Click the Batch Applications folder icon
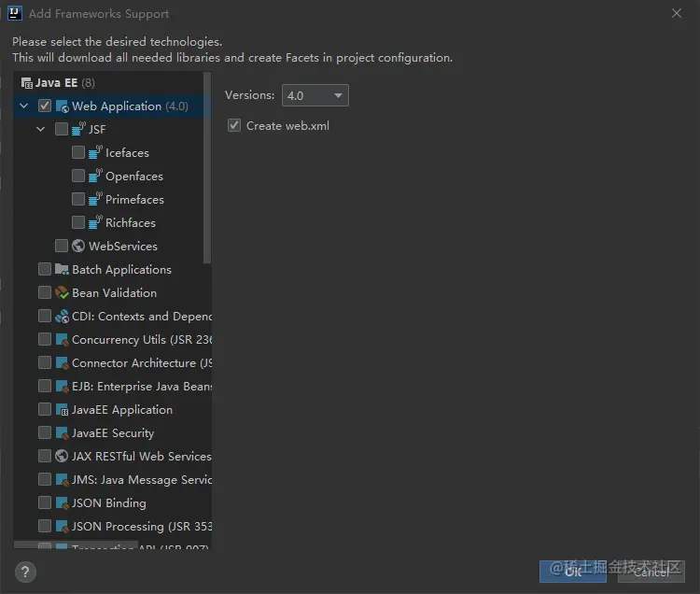 [x=62, y=269]
